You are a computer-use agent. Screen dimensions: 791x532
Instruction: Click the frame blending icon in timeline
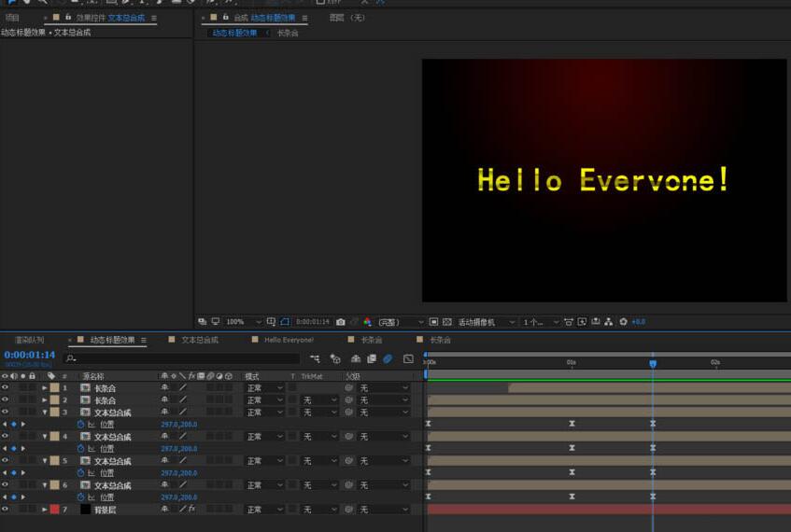point(371,359)
